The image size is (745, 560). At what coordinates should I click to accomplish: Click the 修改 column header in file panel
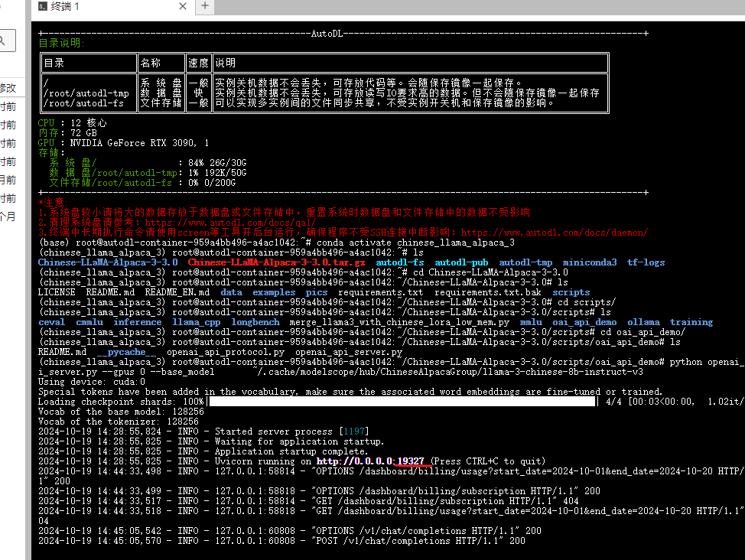pyautogui.click(x=8, y=88)
